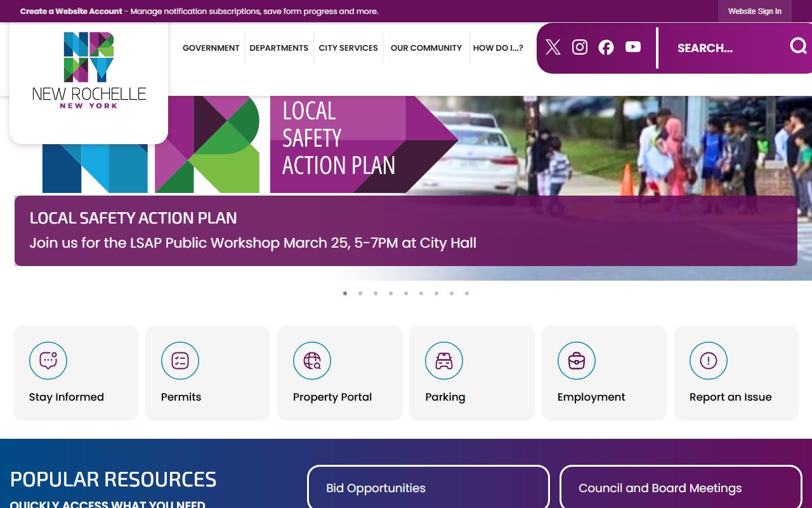812x508 pixels.
Task: Click the search magnifier icon
Action: point(799,46)
